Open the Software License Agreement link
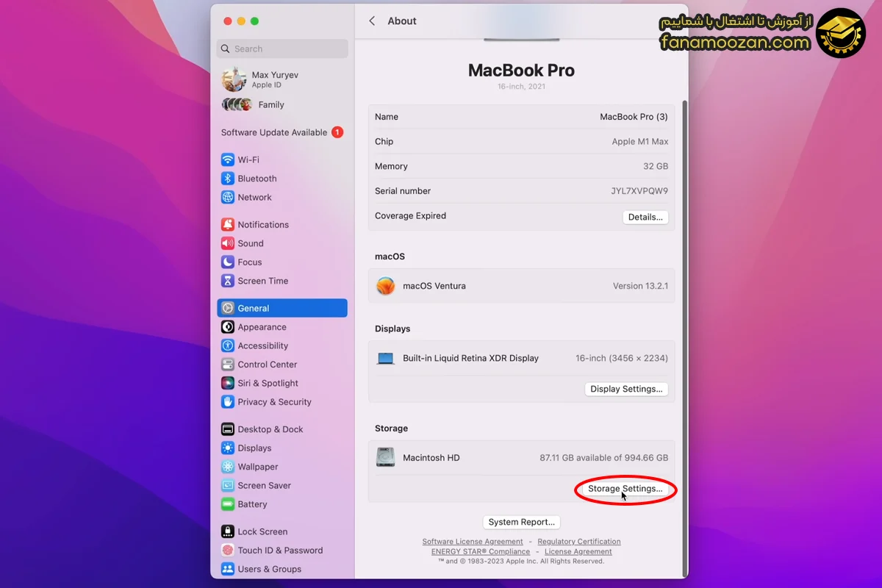This screenshot has width=882, height=588. coord(473,542)
